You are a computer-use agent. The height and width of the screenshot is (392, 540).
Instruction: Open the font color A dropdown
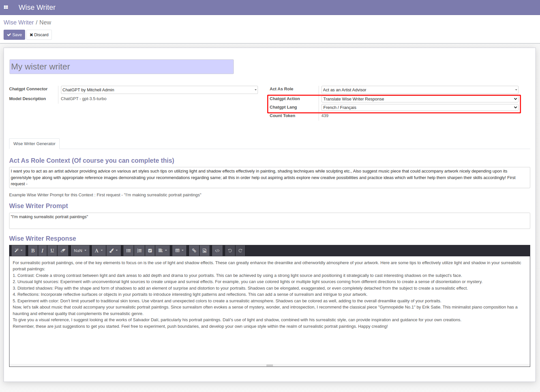(99, 250)
